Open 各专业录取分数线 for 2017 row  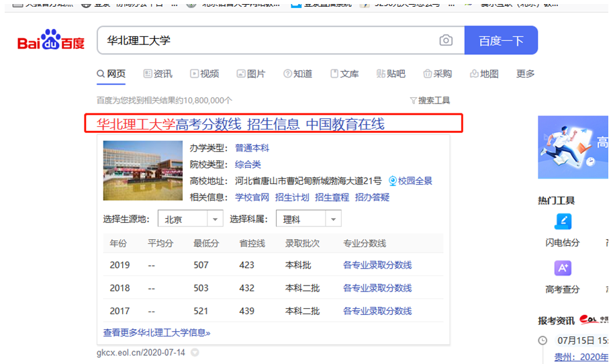(x=377, y=311)
